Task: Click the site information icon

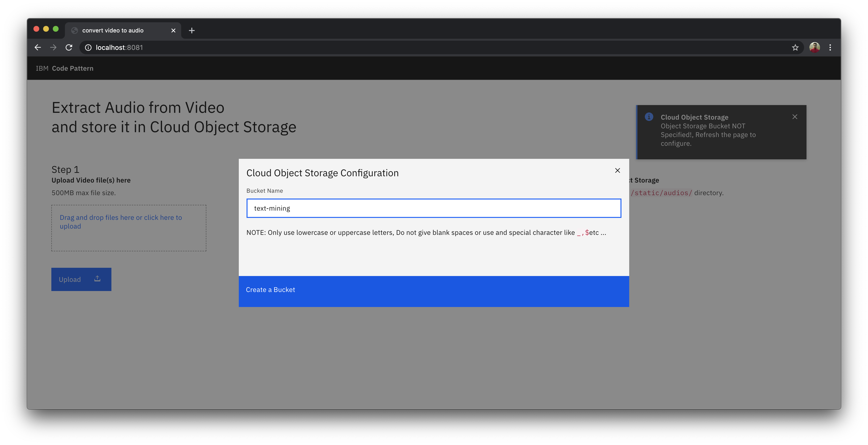Action: pos(88,47)
